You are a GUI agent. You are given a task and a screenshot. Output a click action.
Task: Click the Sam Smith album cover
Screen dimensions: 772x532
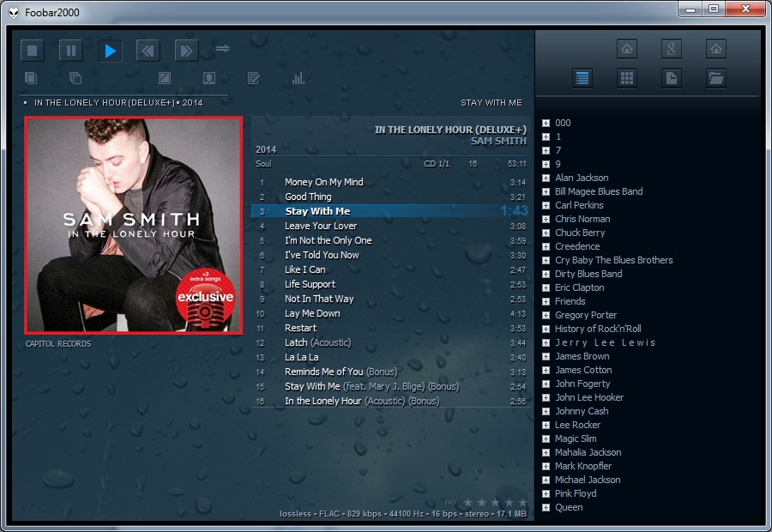[134, 225]
